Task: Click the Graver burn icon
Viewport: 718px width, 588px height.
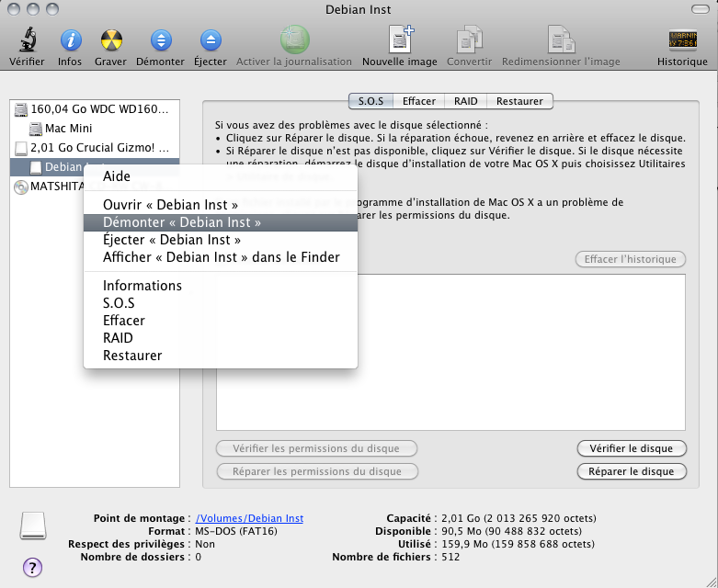Action: [111, 40]
